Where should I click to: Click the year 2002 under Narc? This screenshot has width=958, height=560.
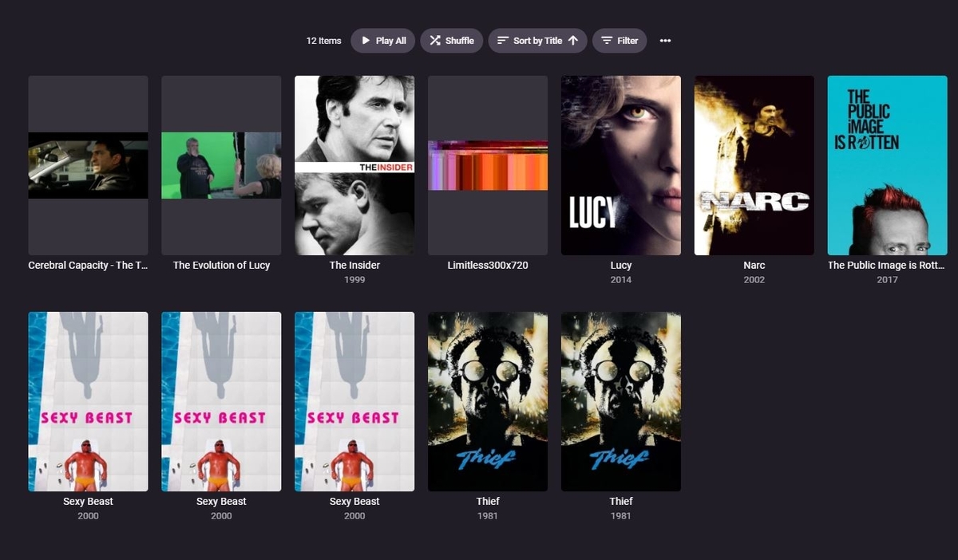754,280
